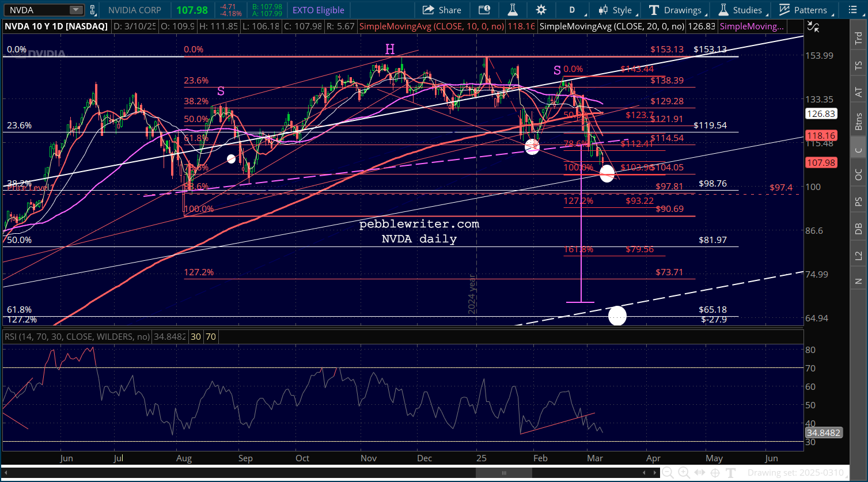Image resolution: width=868 pixels, height=482 pixels.
Task: Click the $65.18 Fibonacci price label
Action: point(712,310)
